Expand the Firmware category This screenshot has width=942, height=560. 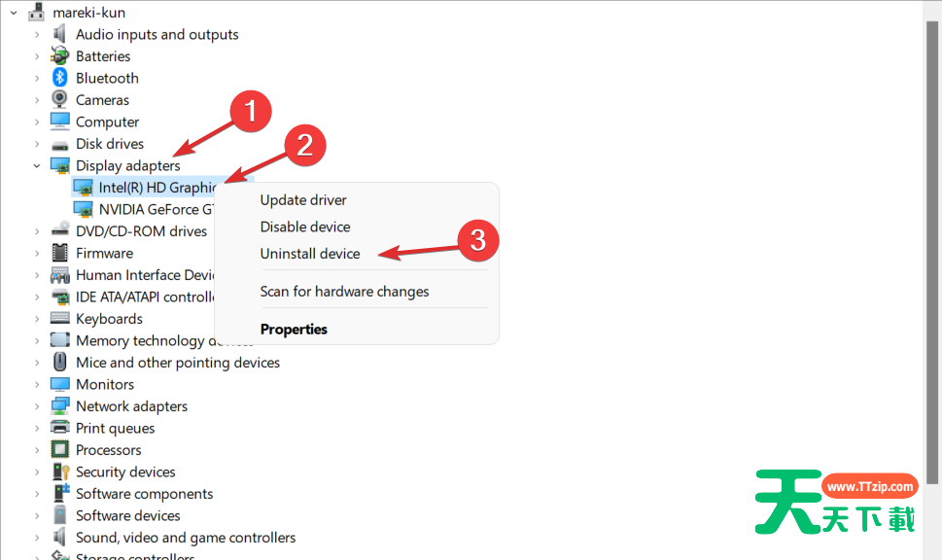click(x=37, y=253)
